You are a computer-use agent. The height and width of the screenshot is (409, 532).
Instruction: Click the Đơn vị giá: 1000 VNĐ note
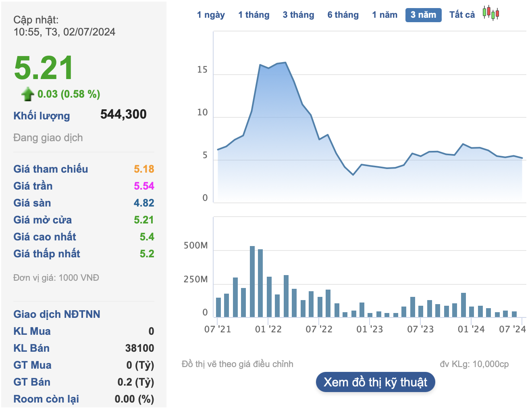pos(56,278)
